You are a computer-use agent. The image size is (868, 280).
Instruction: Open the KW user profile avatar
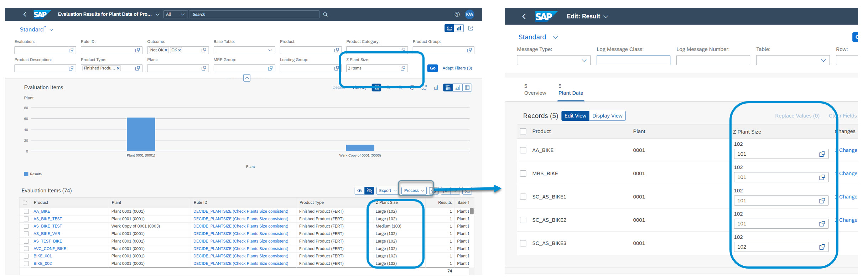click(x=470, y=14)
